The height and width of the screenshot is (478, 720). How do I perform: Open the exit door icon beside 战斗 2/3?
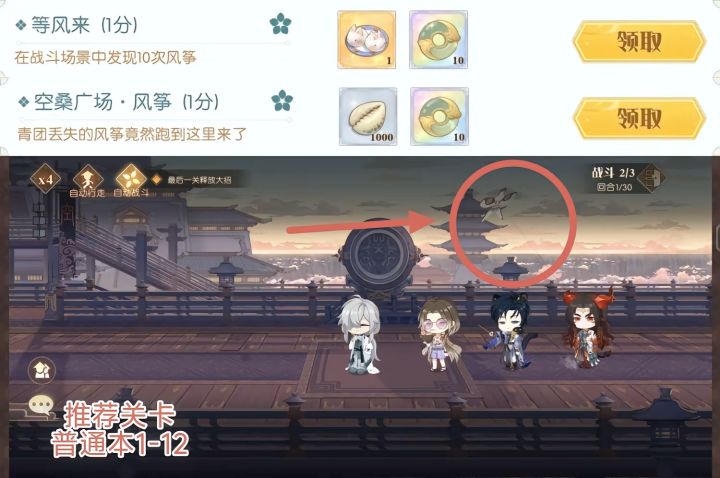tap(652, 178)
